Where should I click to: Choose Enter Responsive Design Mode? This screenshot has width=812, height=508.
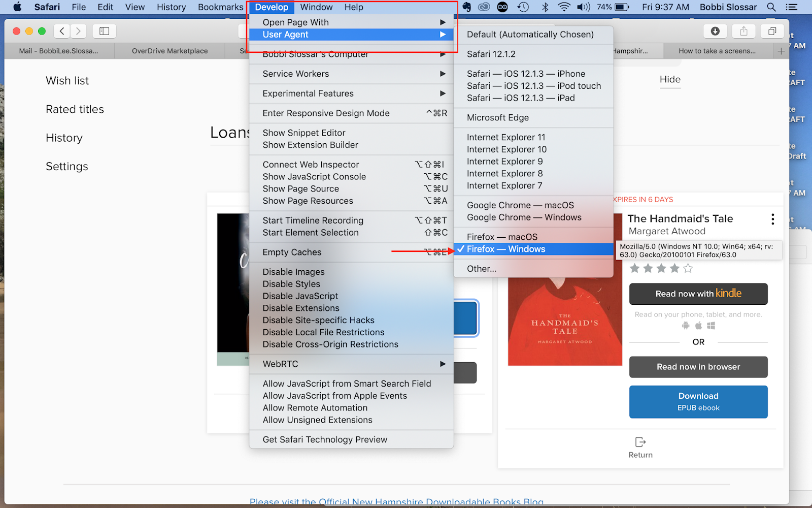click(x=351, y=113)
